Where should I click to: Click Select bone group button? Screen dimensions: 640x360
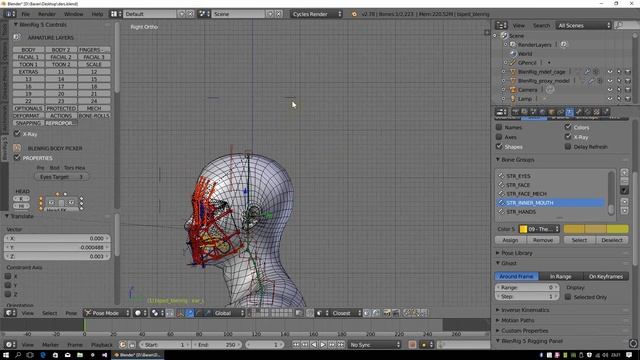[579, 240]
